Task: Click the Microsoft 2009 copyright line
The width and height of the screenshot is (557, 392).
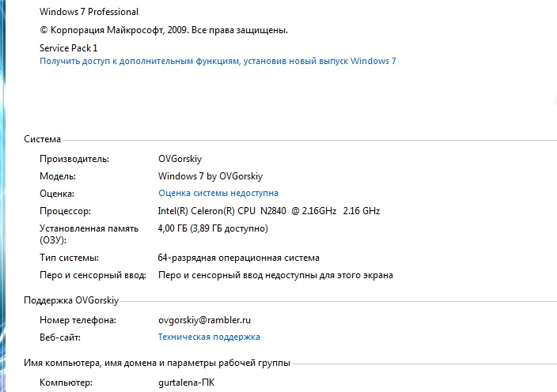Action: click(x=163, y=30)
